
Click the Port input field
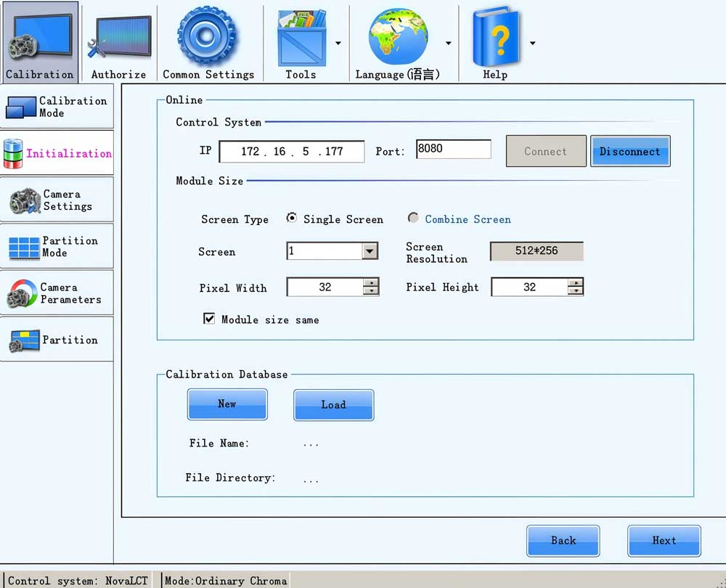[453, 149]
